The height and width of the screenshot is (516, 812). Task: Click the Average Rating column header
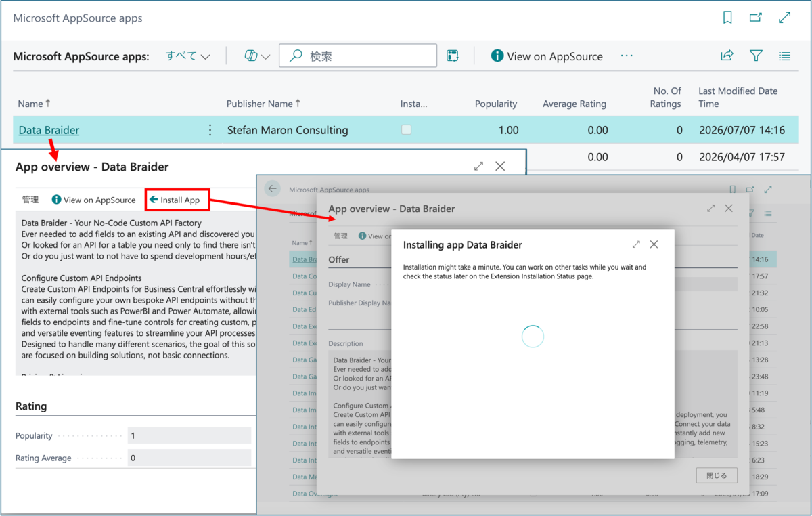click(x=574, y=104)
